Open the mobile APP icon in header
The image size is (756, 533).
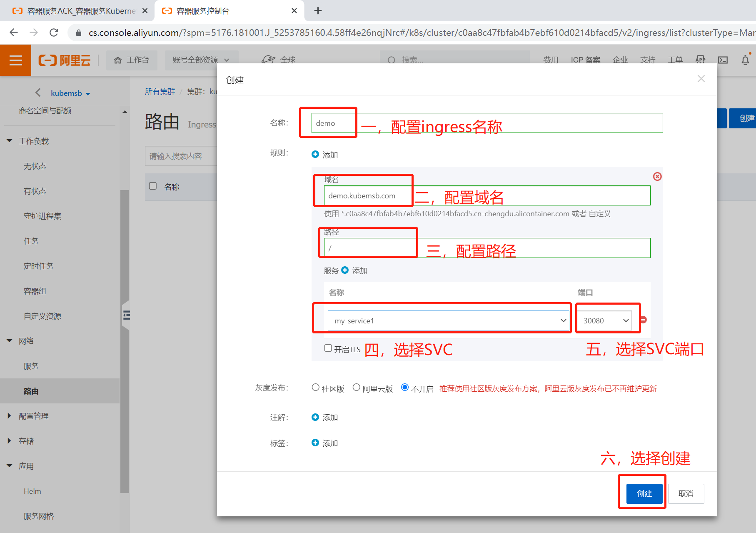pyautogui.click(x=700, y=60)
